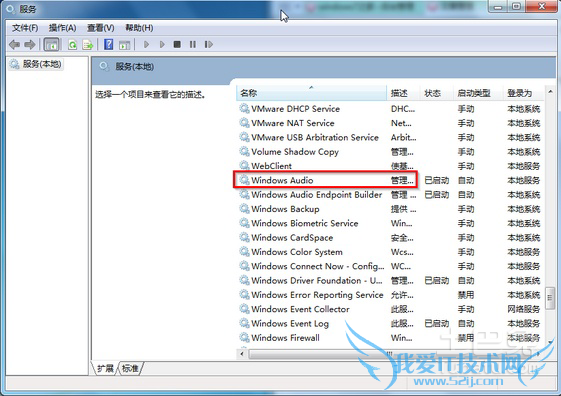Click the gear icon beside Windows Audio
561x396 pixels.
click(244, 180)
